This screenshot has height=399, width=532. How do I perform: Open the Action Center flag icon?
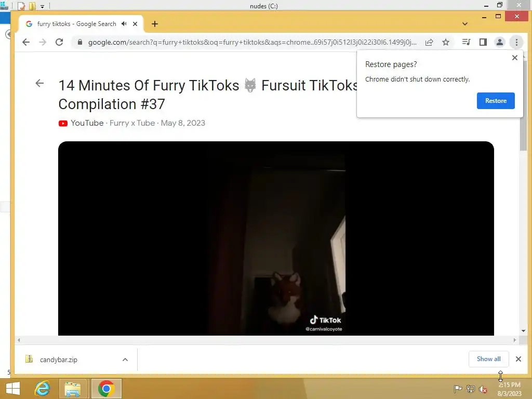(x=458, y=389)
